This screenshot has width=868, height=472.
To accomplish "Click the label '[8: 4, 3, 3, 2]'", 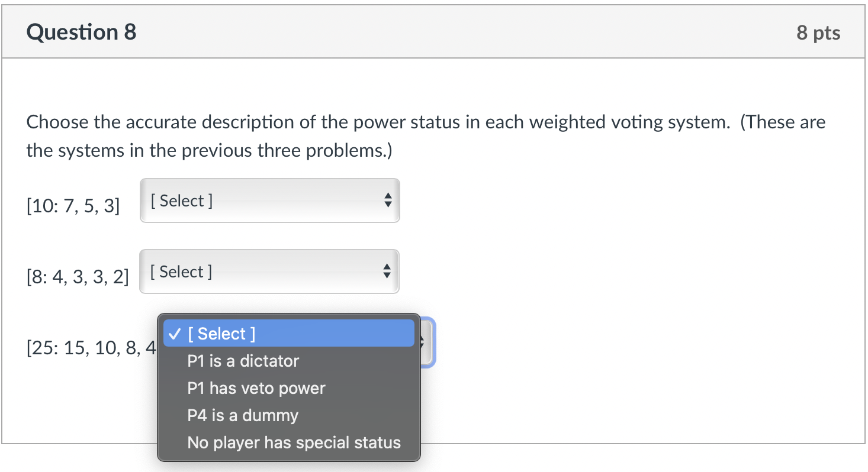I will point(78,276).
